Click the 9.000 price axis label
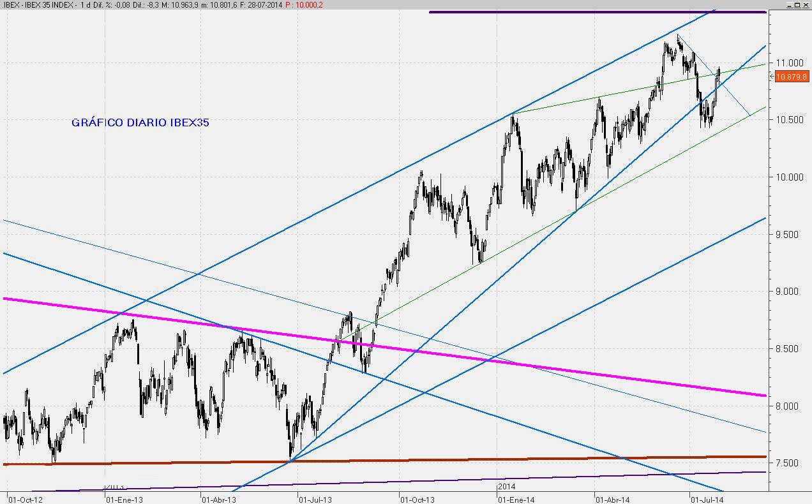Screen dimensions: 812x504 (790, 291)
